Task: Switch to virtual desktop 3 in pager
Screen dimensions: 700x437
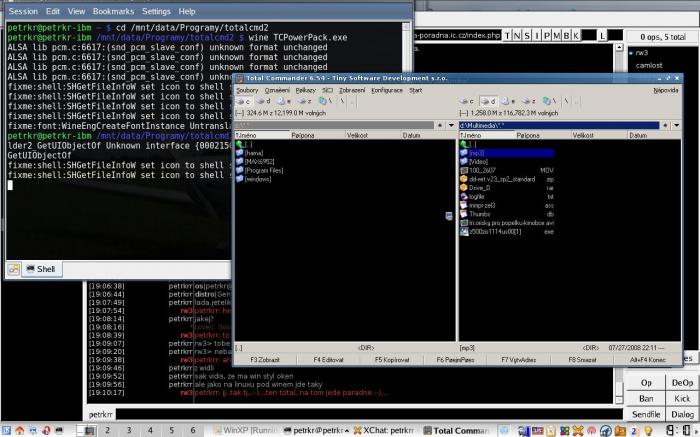Action: [x=129, y=430]
